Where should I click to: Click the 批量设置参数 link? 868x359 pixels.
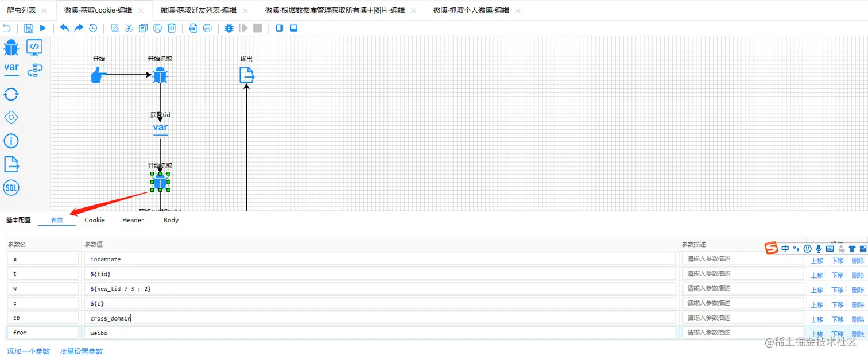coord(82,351)
